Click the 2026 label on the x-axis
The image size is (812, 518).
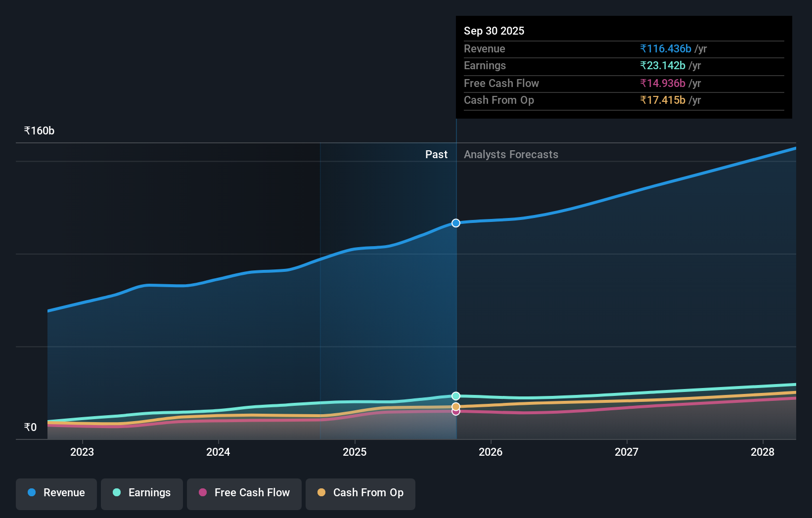pos(491,452)
